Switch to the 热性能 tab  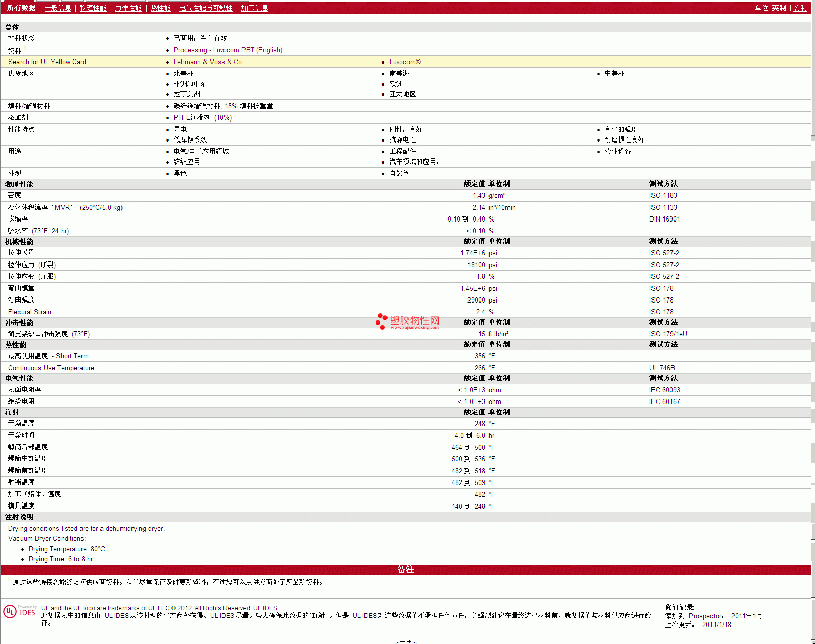click(x=160, y=8)
